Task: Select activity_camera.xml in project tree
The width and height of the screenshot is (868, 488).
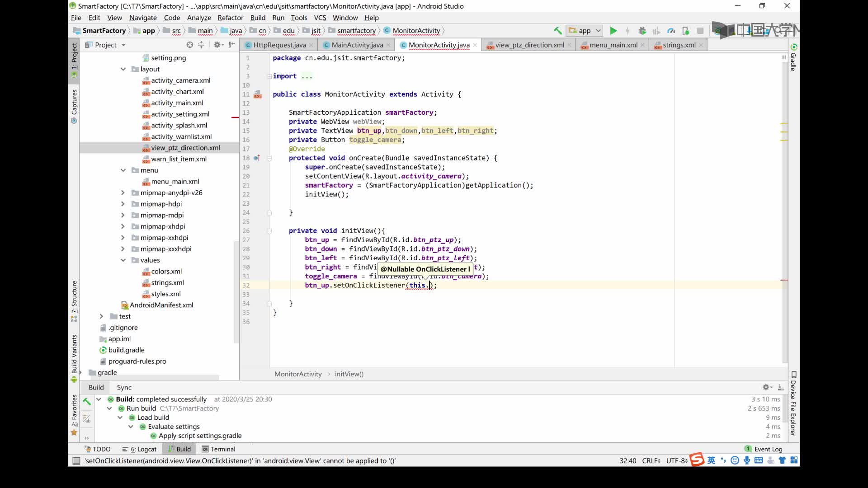Action: pyautogui.click(x=180, y=80)
